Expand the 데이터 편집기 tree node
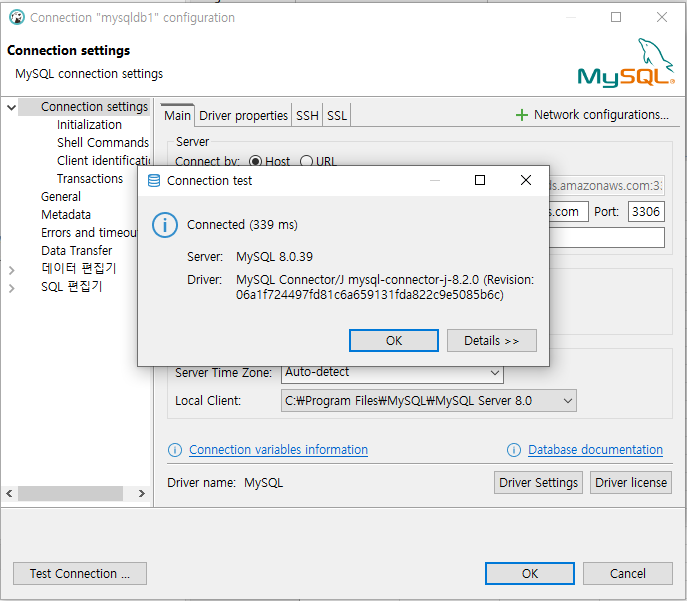This screenshot has height=601, width=687. point(12,270)
